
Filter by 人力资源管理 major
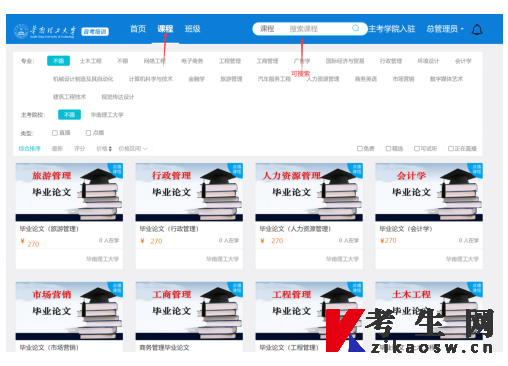[323, 79]
